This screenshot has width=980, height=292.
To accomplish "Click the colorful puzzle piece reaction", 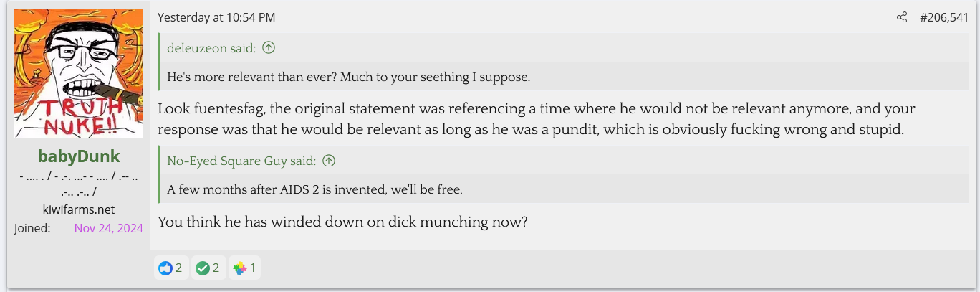I will coord(240,268).
